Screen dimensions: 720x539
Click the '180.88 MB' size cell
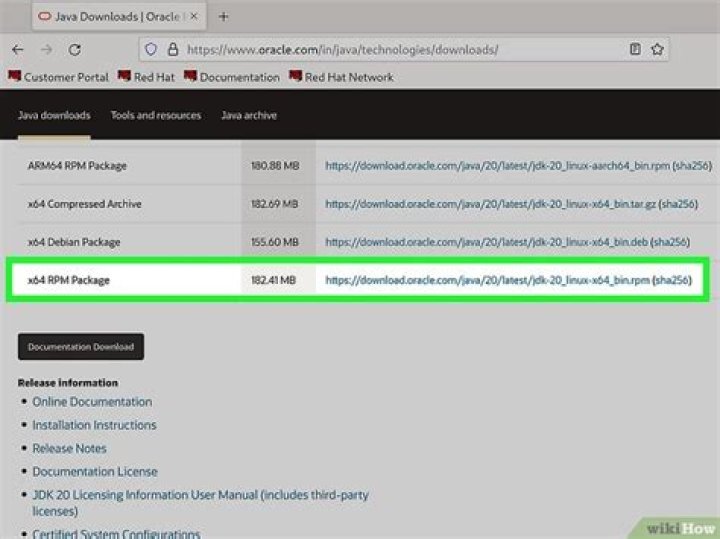(275, 166)
